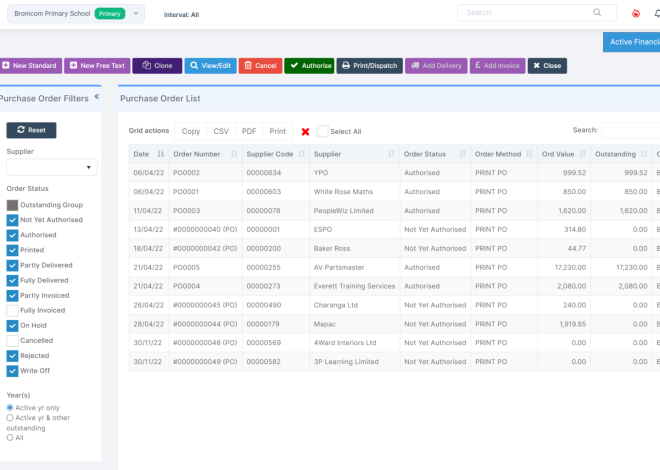
Task: Select the 3P Learning Limited row
Action: pos(394,361)
